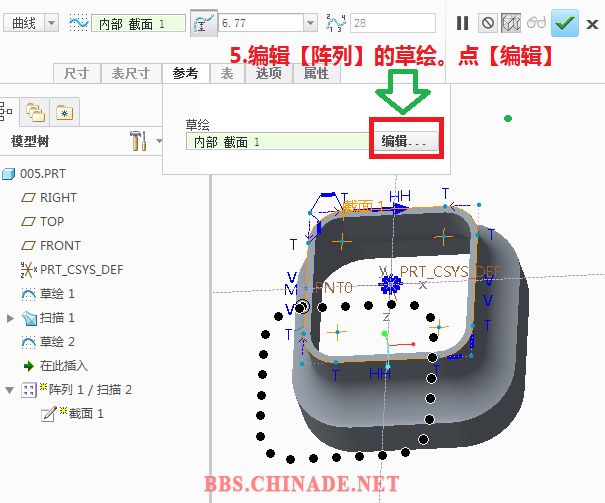Pause the pattern feature tool
Screen dimensions: 605x503
click(462, 23)
